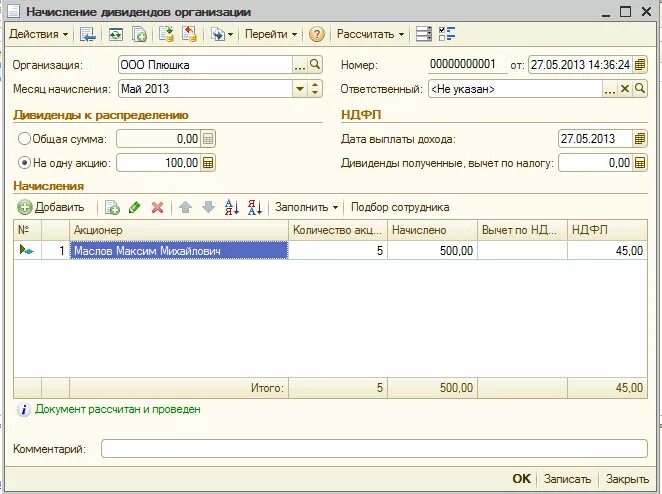Click the Организация input field with ООО Плюшка
The width and height of the screenshot is (662, 494).
click(x=205, y=65)
